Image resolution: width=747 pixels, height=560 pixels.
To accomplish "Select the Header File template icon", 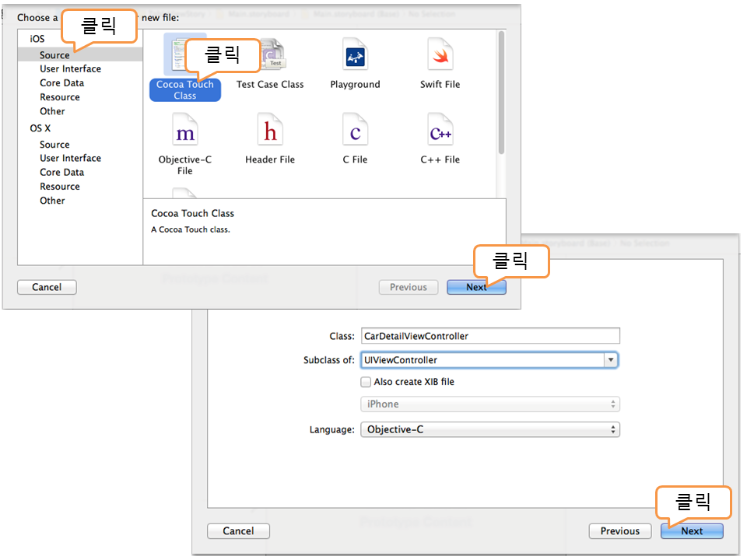I will (270, 132).
